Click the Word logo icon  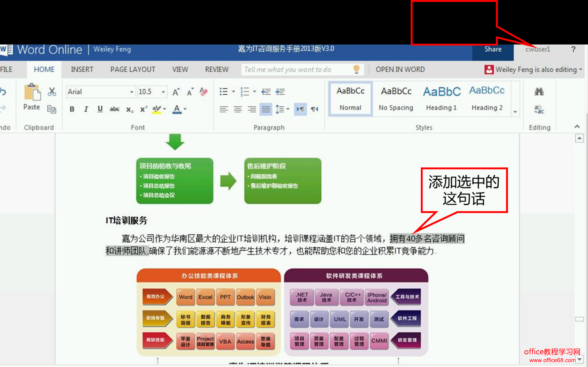click(x=6, y=50)
